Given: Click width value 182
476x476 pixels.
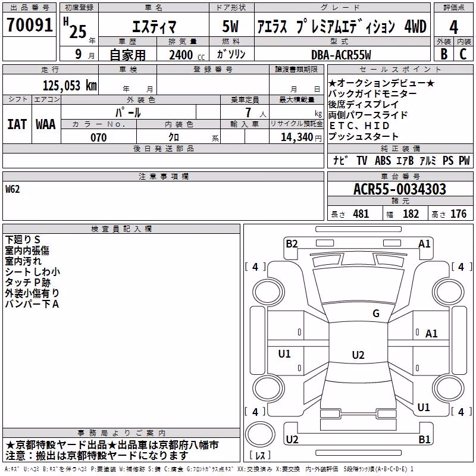Looking at the screenshot, I should pos(411,214).
